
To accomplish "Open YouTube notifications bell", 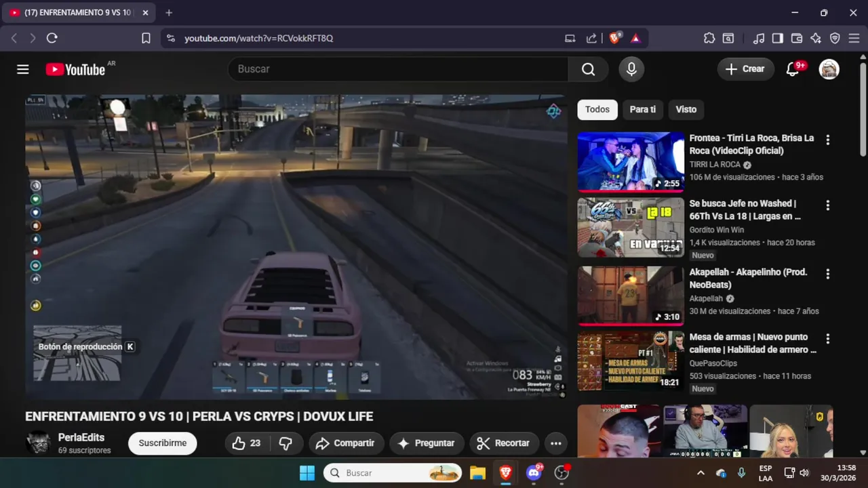I will pyautogui.click(x=793, y=69).
